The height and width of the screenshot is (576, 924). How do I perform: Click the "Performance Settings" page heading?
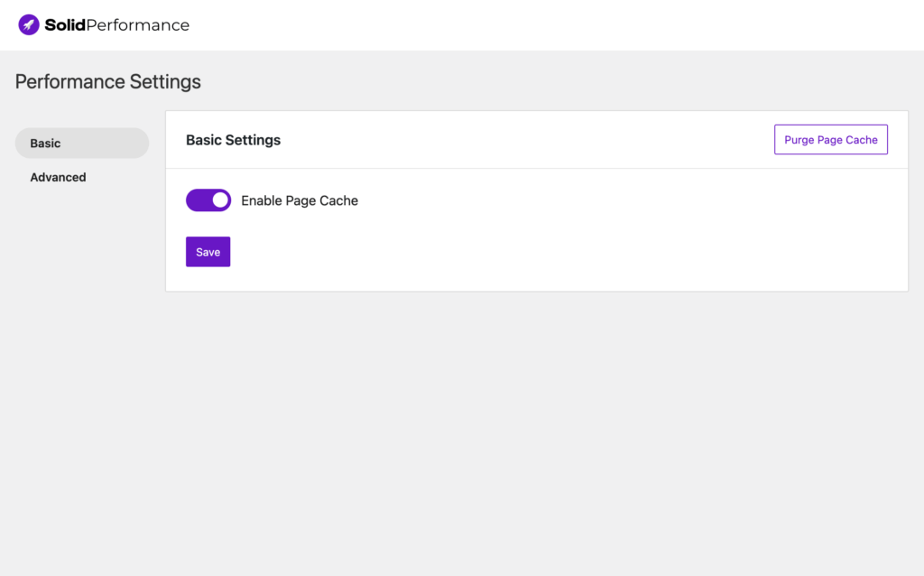click(108, 82)
